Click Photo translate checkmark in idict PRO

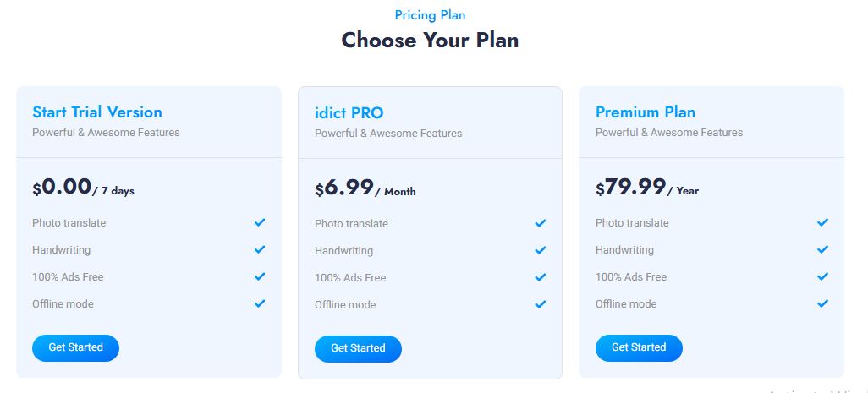[541, 223]
